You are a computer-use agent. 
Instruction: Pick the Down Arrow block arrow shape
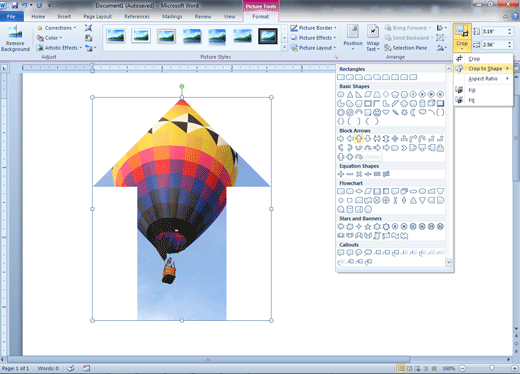[x=368, y=139]
